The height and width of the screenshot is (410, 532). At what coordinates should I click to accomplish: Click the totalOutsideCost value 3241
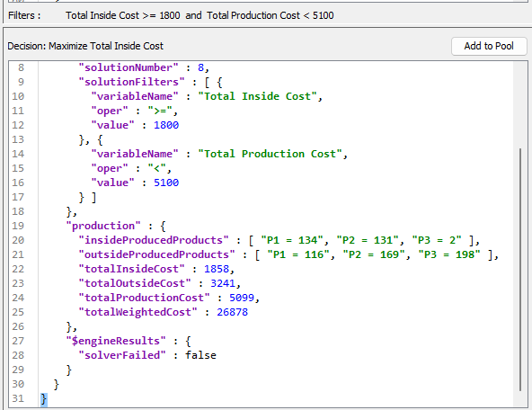(x=223, y=283)
